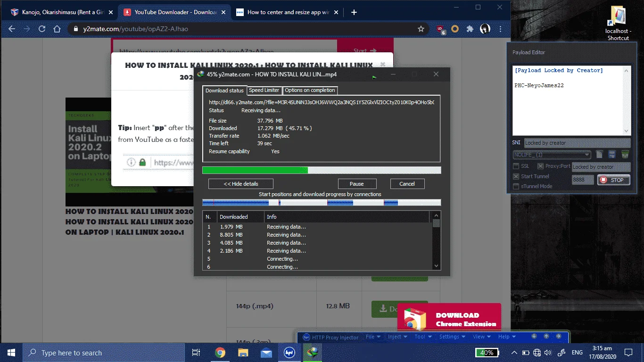Open the Tool menu dropdown
The width and height of the screenshot is (644, 362).
[x=422, y=337]
